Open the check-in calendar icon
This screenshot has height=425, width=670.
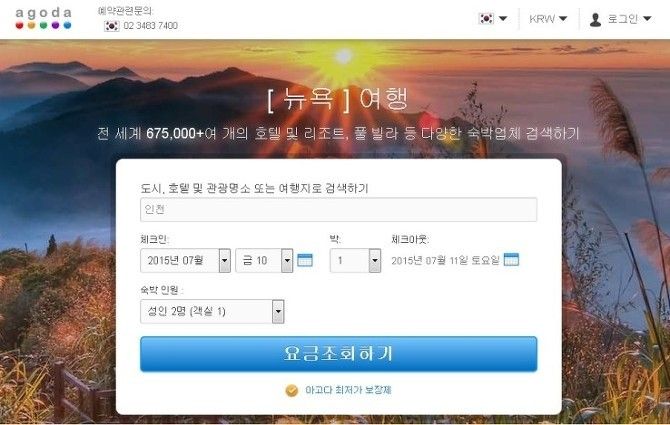click(x=305, y=260)
